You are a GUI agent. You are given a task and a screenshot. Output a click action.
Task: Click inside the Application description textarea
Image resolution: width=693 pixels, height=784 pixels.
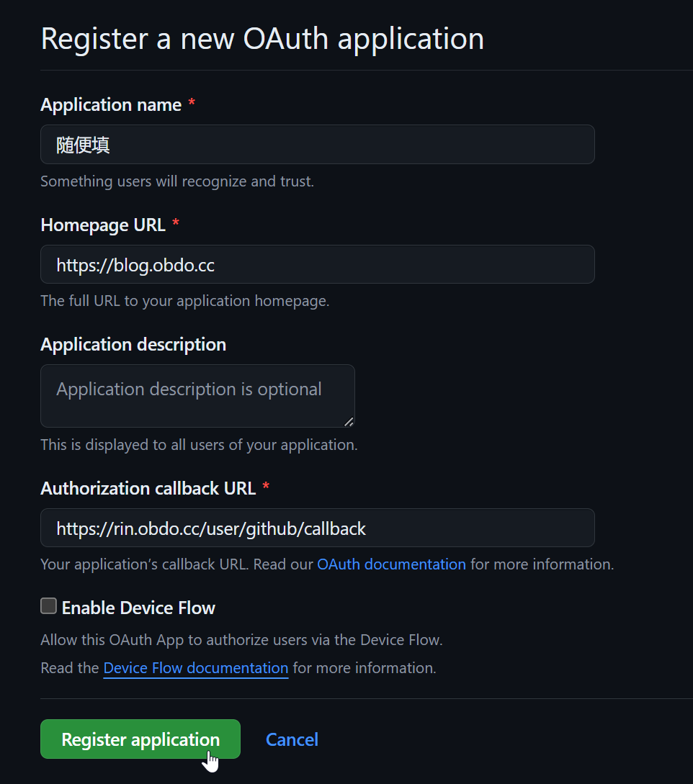coord(197,396)
